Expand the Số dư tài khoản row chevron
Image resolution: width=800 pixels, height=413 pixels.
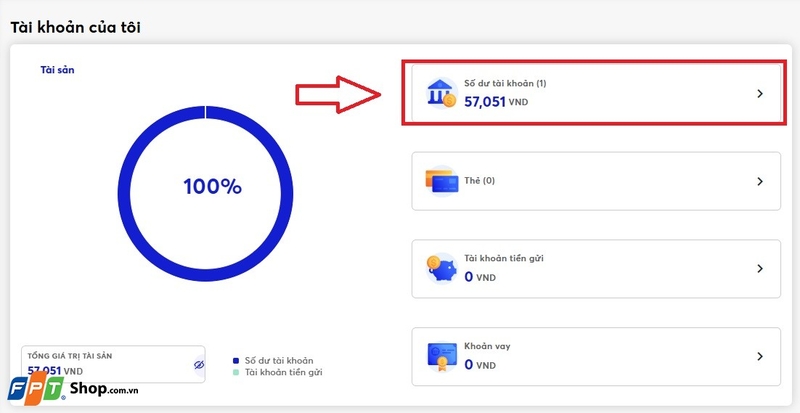760,93
